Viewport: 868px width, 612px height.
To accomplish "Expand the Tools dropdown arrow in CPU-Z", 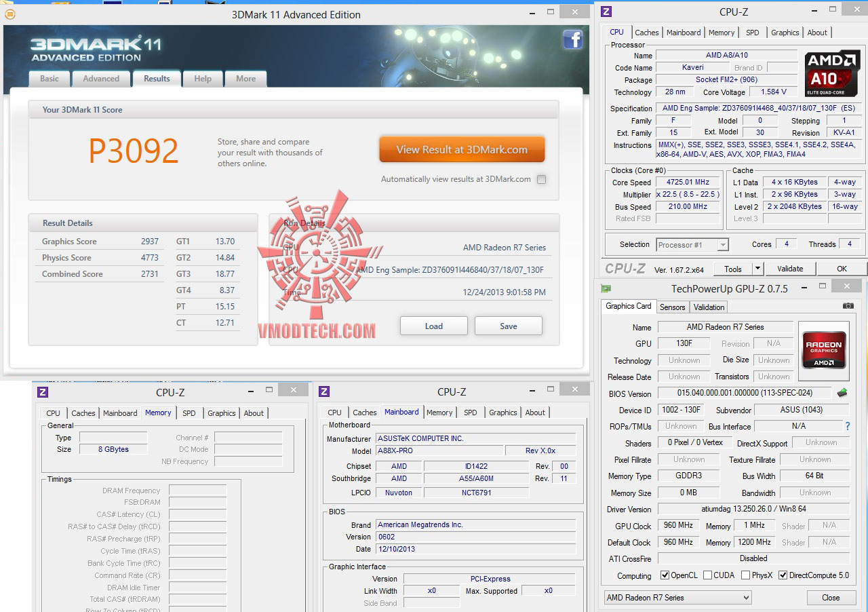I will tap(757, 269).
